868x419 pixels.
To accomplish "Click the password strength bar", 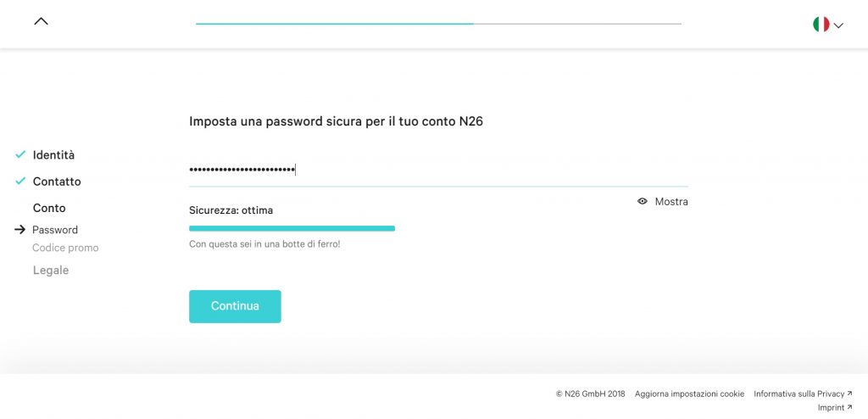I will [292, 228].
